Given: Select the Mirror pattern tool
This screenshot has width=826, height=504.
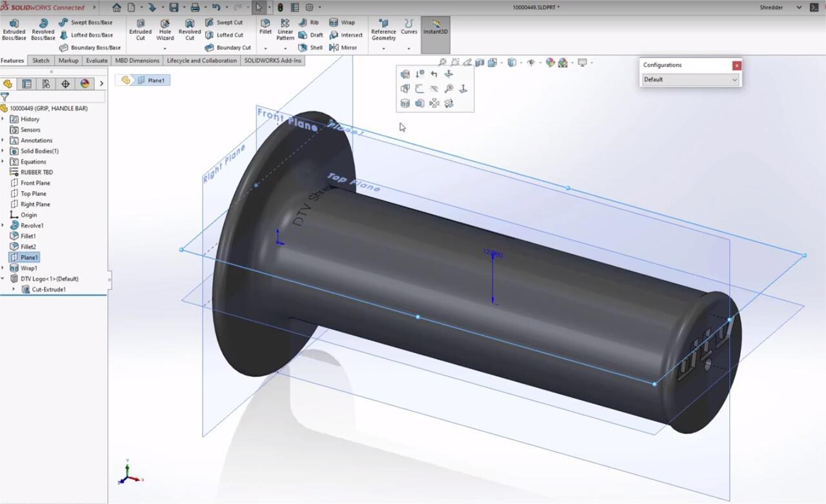Looking at the screenshot, I should click(346, 47).
